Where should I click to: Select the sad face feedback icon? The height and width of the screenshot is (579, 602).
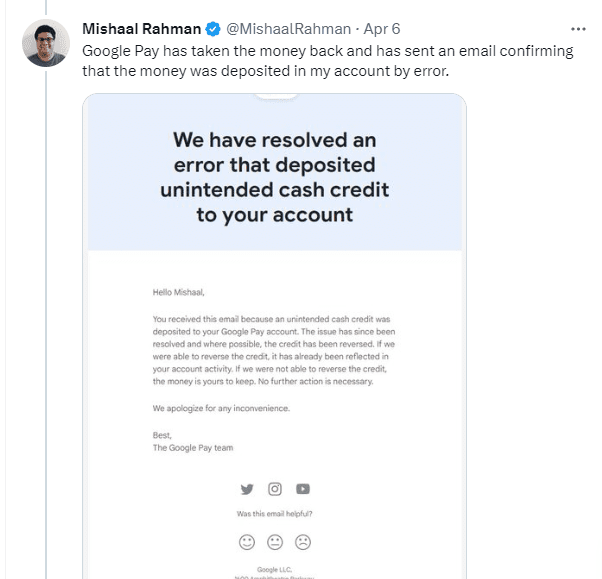point(303,542)
